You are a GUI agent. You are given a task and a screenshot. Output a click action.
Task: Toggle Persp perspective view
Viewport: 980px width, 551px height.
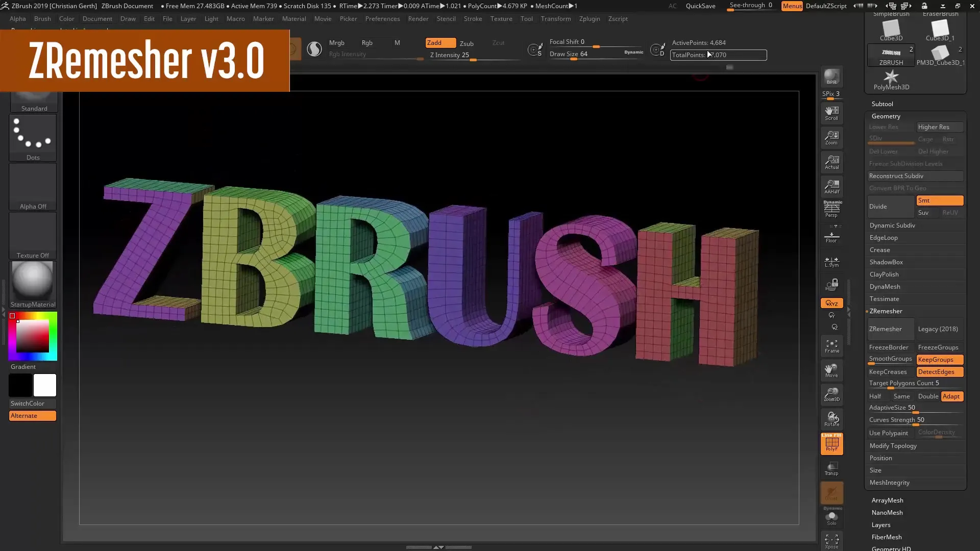click(831, 209)
